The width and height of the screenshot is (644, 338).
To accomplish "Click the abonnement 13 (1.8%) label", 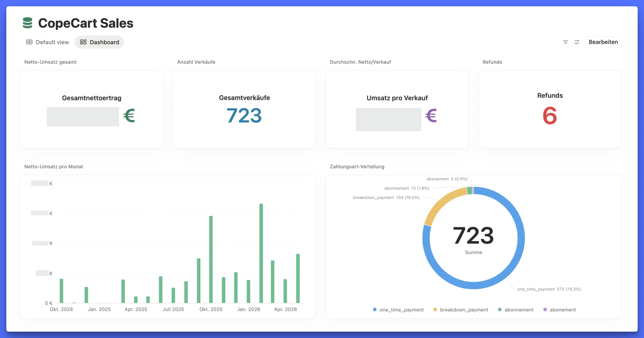I will (x=407, y=188).
